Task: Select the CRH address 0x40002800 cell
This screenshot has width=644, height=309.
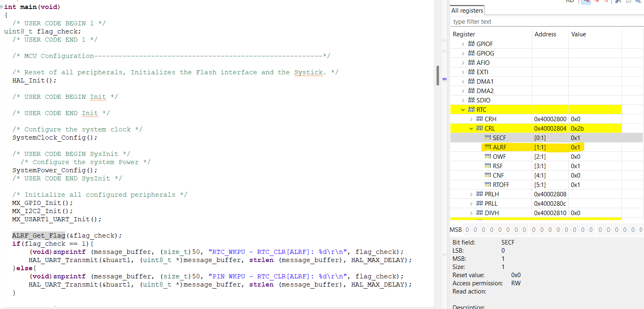Action: pyautogui.click(x=550, y=119)
